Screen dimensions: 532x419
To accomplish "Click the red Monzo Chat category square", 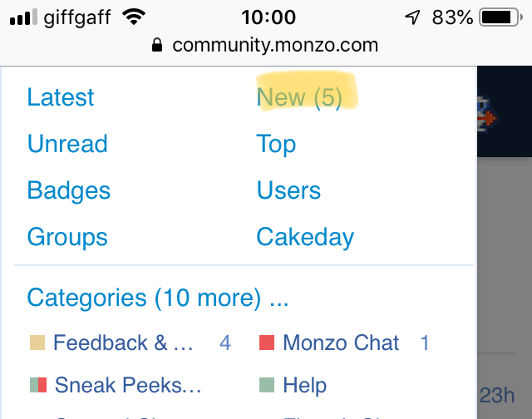I will pos(267,343).
